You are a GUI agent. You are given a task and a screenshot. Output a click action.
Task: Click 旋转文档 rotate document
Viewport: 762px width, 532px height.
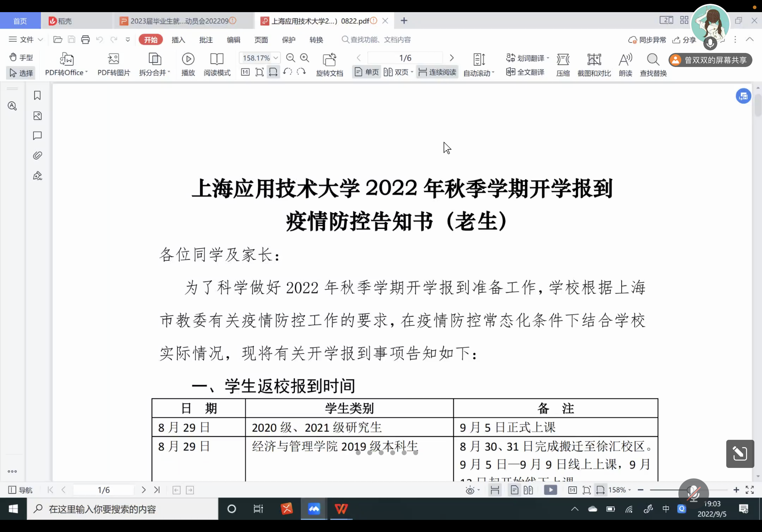click(x=330, y=65)
